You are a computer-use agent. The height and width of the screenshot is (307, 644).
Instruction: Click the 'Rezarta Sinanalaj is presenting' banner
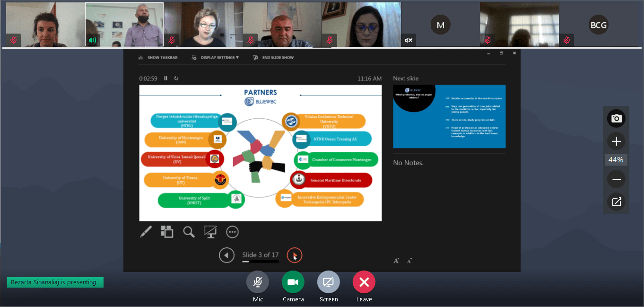[x=55, y=282]
